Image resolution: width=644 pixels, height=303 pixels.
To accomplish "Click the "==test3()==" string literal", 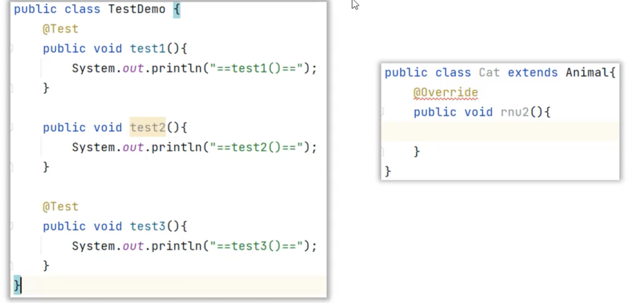I will [256, 246].
